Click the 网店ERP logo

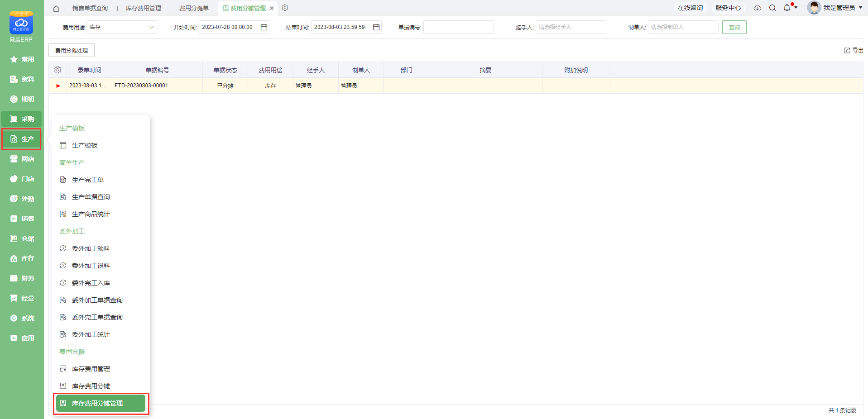[x=21, y=26]
